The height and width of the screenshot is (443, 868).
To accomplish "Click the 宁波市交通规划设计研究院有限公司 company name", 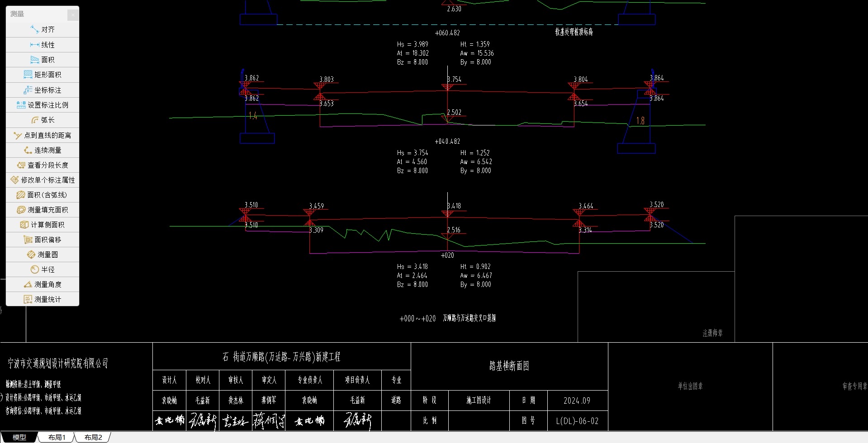I will [58, 363].
